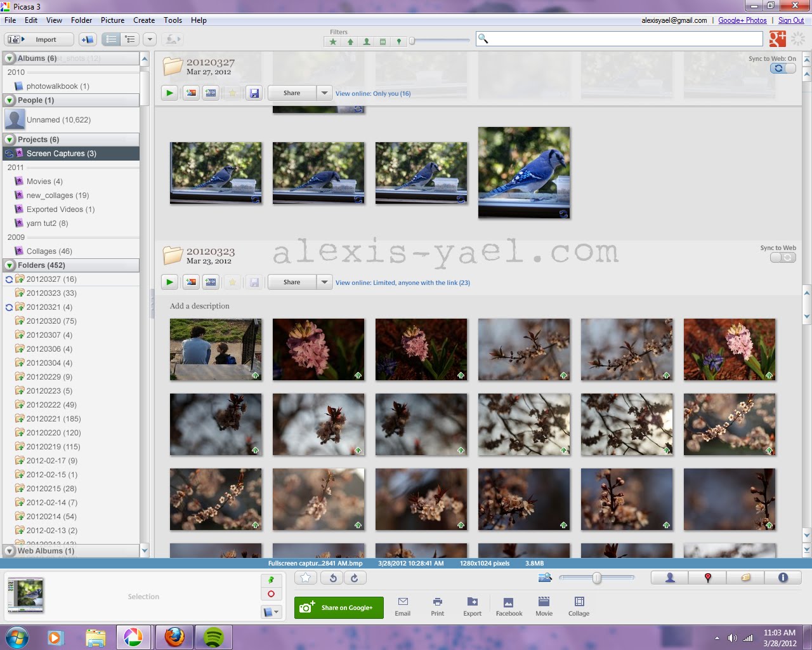Open the Share dropdown arrow
This screenshot has width=812, height=650.
(324, 282)
